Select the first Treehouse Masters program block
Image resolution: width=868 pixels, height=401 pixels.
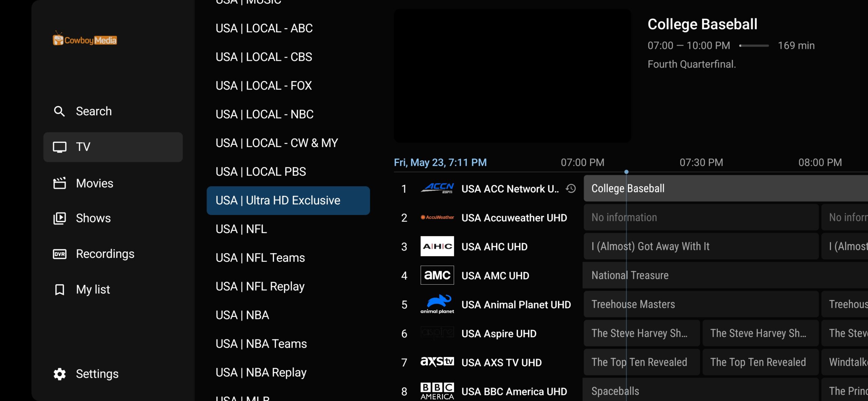pos(701,304)
